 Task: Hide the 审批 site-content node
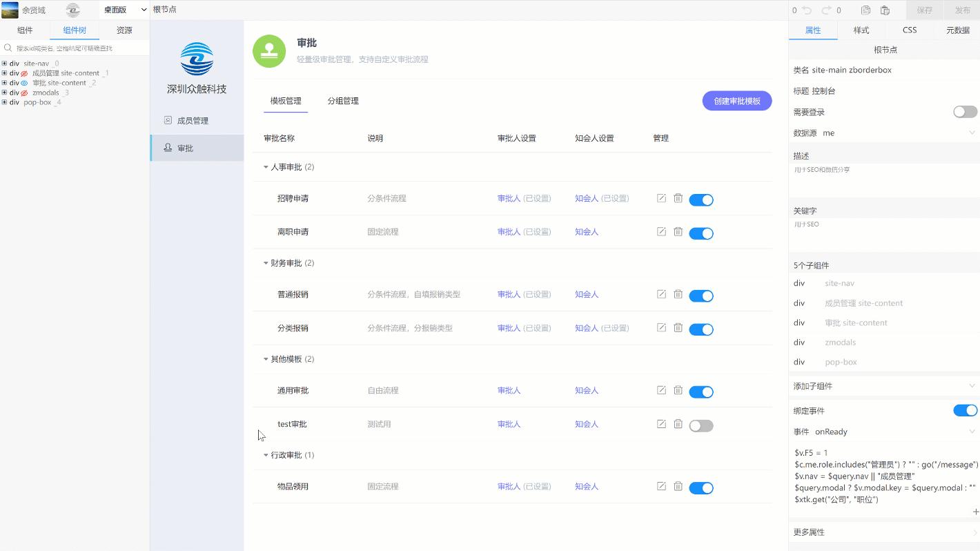click(24, 83)
